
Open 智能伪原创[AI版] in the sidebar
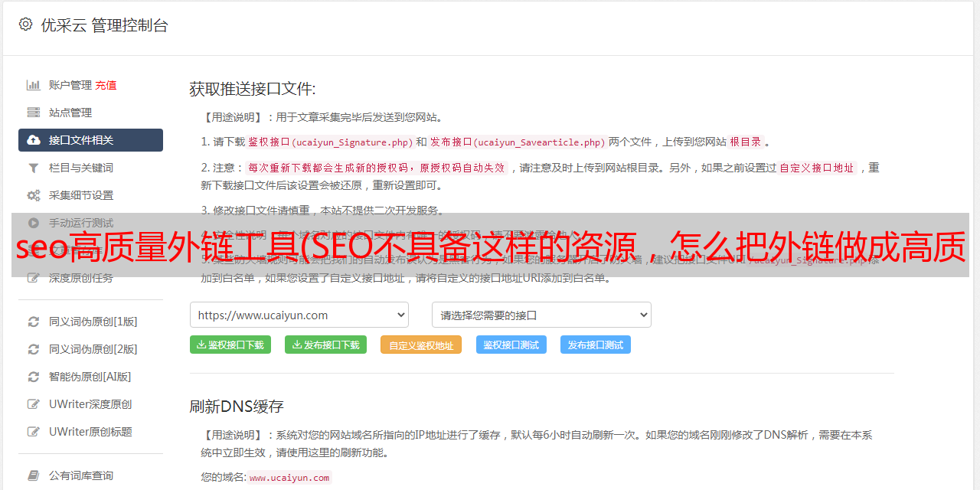pos(90,377)
